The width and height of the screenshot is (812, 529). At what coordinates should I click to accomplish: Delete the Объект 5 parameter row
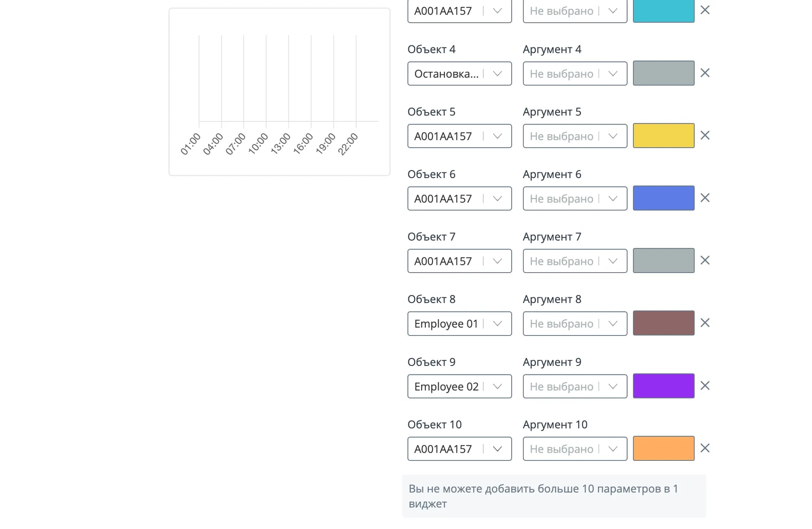point(705,135)
